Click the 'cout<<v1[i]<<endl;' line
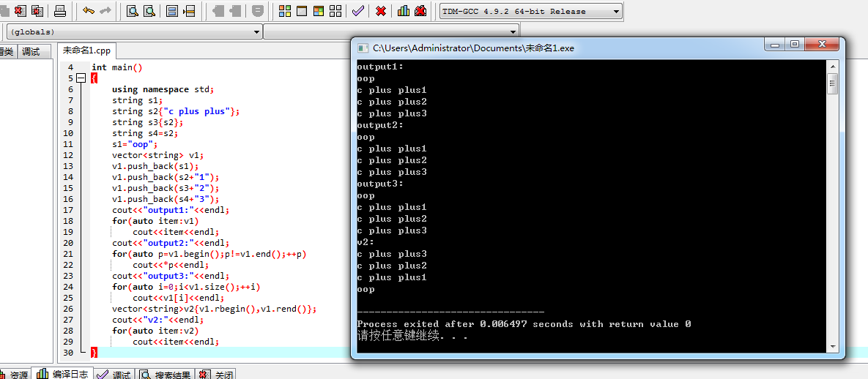This screenshot has height=379, width=868. point(178,299)
